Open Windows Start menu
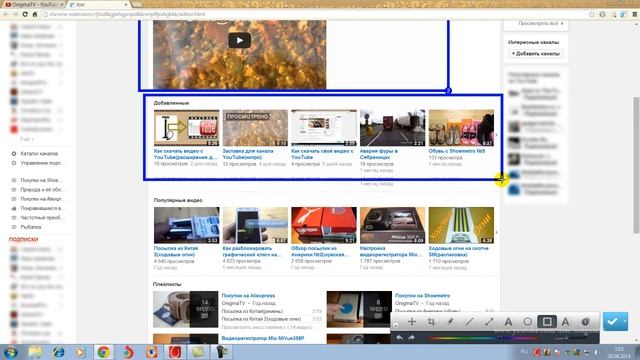Image resolution: width=640 pixels, height=360 pixels. click(x=11, y=352)
